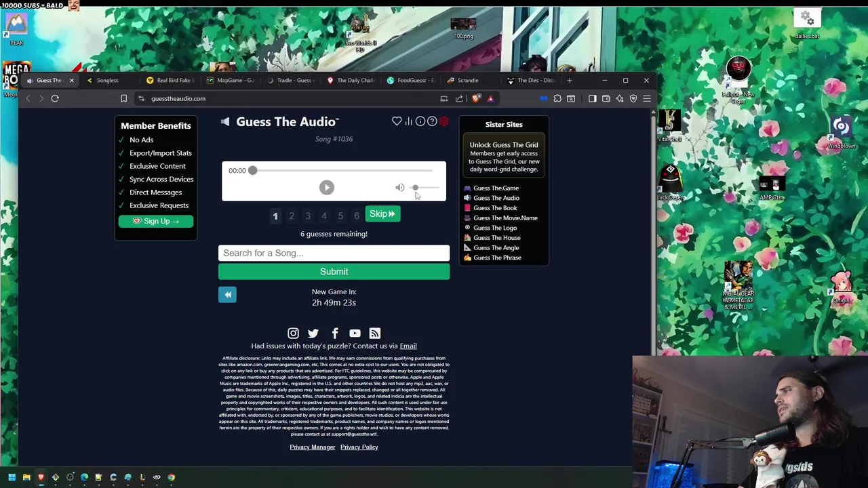
Task: Open Guess The Phrase sister site
Action: coord(496,258)
